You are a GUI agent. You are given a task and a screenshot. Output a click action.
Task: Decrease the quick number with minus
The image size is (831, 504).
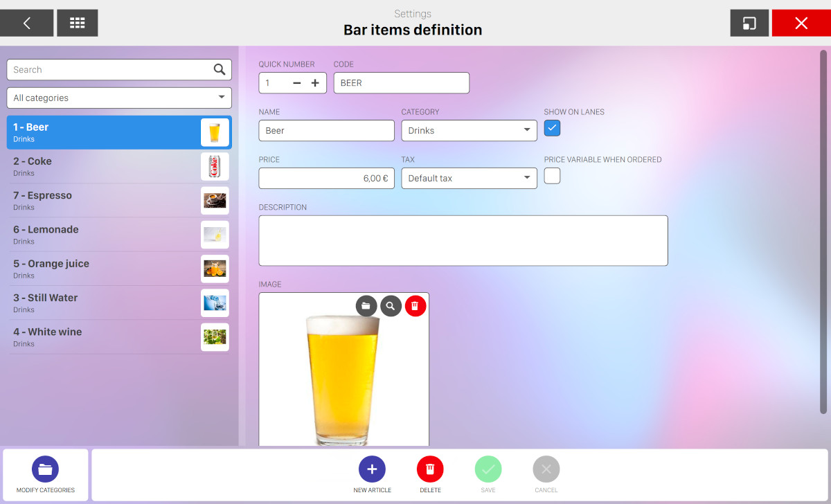pyautogui.click(x=297, y=83)
